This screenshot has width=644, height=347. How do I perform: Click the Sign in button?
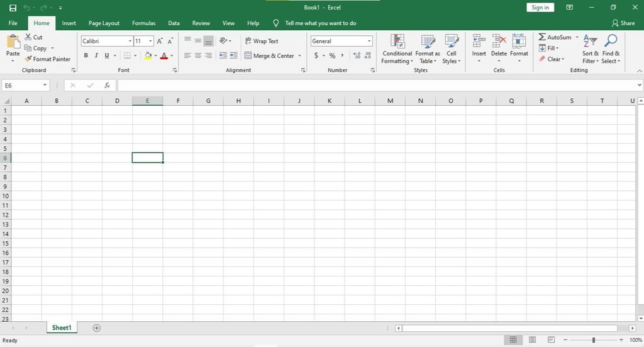tap(540, 8)
